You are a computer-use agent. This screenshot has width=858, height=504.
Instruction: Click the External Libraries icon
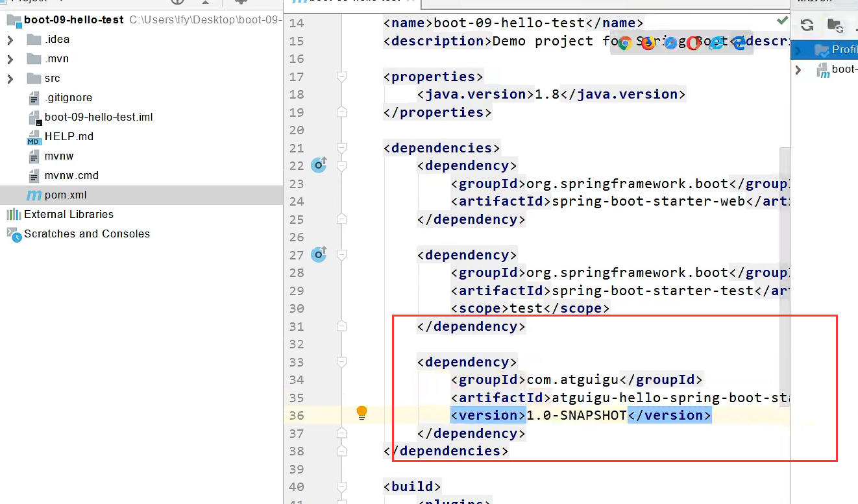(14, 215)
